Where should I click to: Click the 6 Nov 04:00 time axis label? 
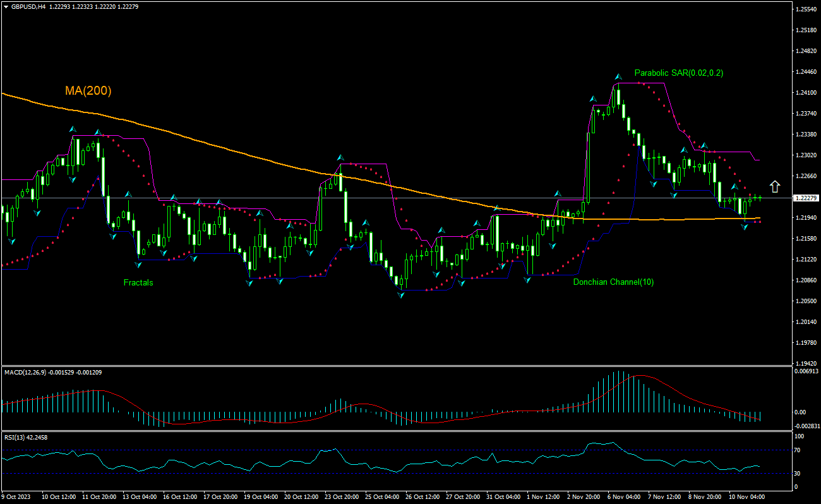tap(624, 497)
